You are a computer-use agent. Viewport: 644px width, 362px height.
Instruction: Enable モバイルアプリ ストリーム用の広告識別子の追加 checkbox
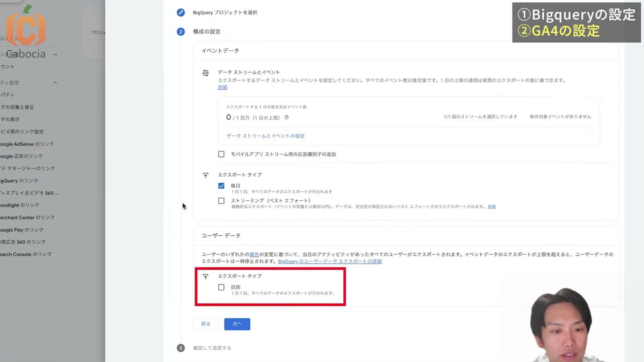point(221,154)
